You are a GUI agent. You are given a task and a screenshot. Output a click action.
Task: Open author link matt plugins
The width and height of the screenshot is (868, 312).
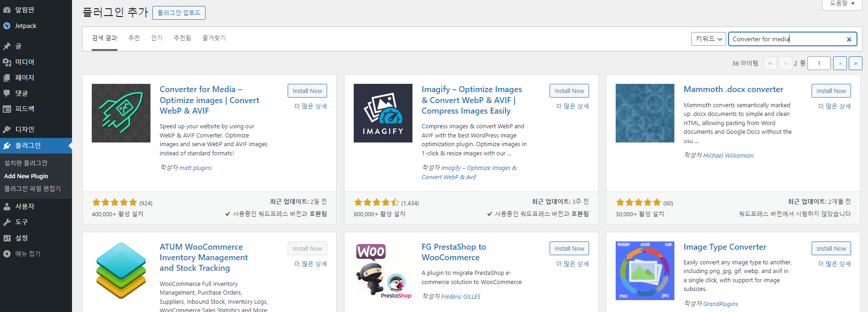point(195,168)
